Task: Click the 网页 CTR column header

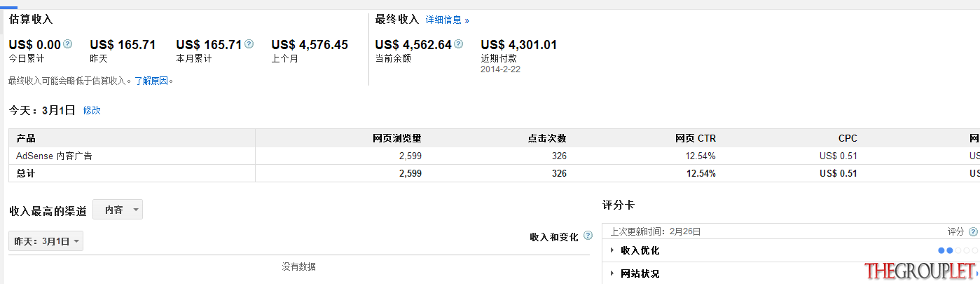Action: (x=696, y=138)
